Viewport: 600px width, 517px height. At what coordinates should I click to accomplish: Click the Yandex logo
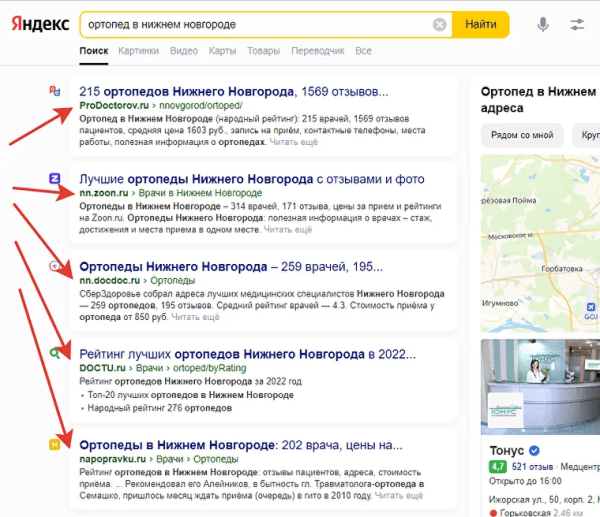pyautogui.click(x=40, y=25)
